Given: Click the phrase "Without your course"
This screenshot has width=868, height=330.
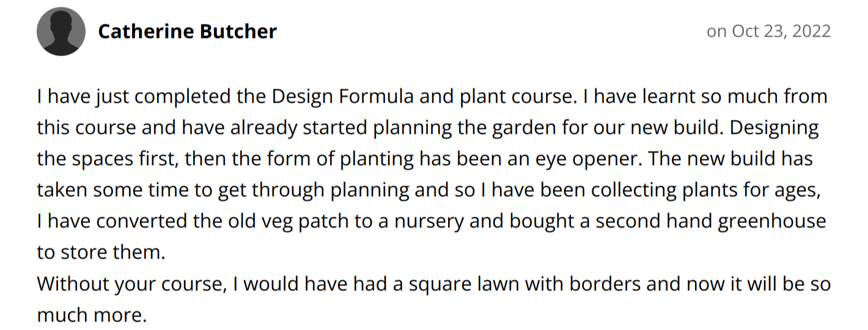Looking at the screenshot, I should (x=127, y=285).
